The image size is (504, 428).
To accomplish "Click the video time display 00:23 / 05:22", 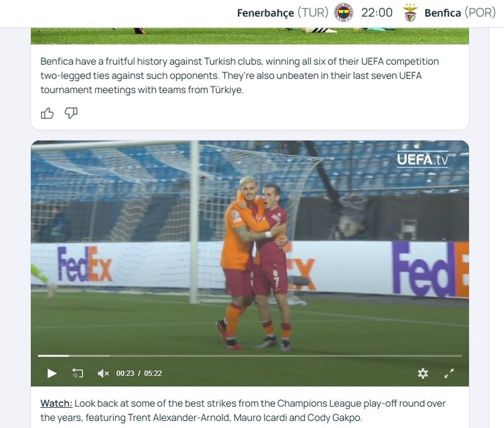I will click(139, 373).
